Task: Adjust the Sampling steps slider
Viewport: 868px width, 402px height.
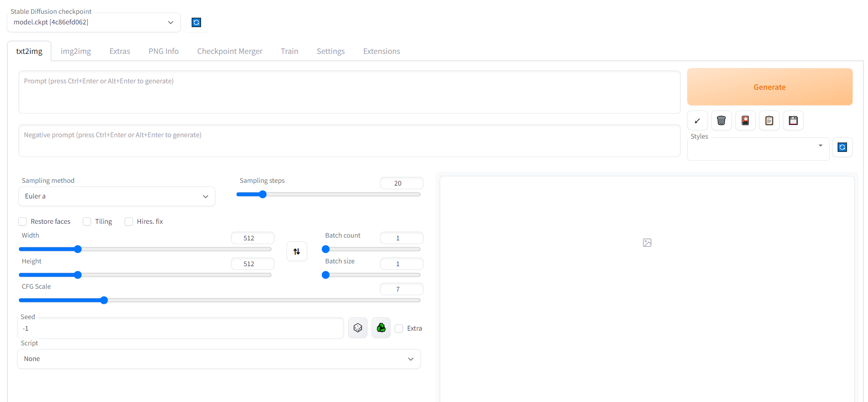Action: click(x=328, y=194)
